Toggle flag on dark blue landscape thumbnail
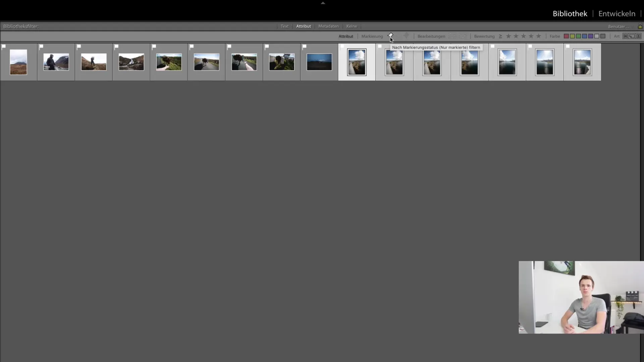Image resolution: width=644 pixels, height=362 pixels. 304,47
